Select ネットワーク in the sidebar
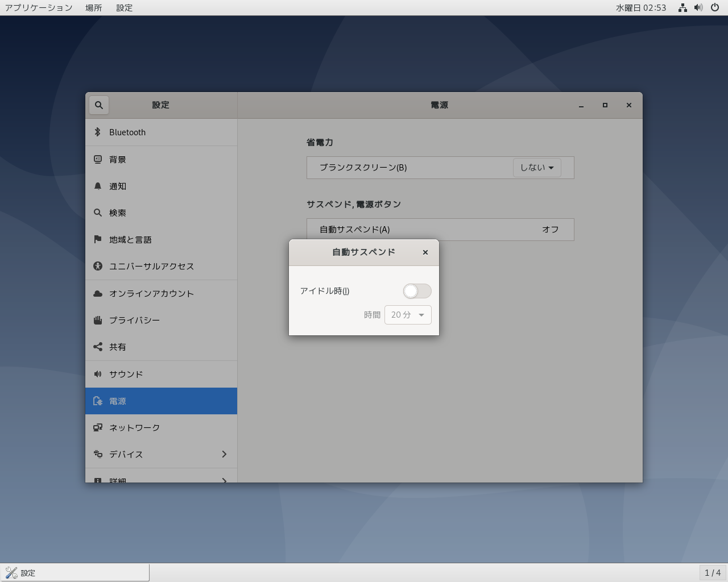 [134, 427]
